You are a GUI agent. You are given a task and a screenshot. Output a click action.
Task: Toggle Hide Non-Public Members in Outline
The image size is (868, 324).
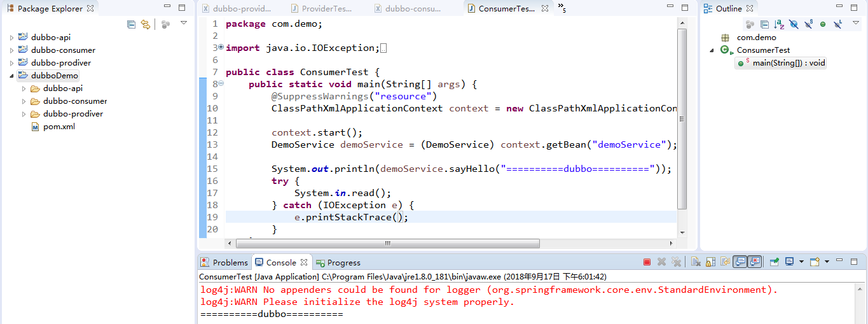[823, 24]
